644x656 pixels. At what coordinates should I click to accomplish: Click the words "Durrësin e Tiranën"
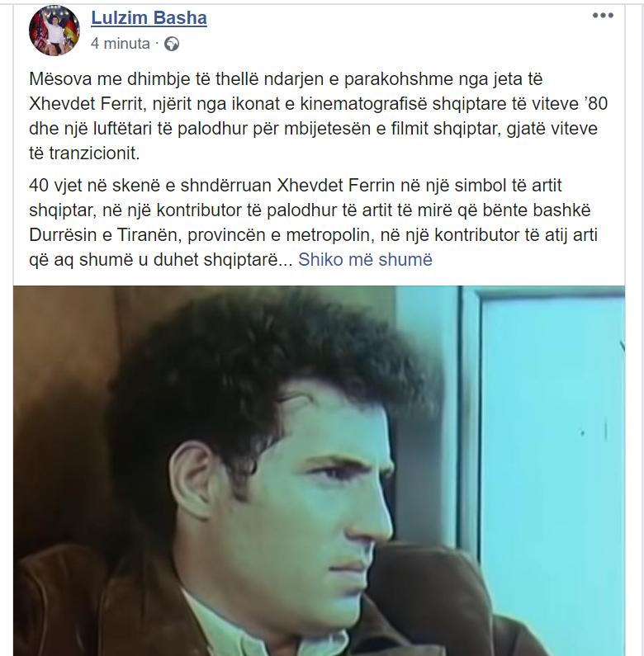(105, 234)
